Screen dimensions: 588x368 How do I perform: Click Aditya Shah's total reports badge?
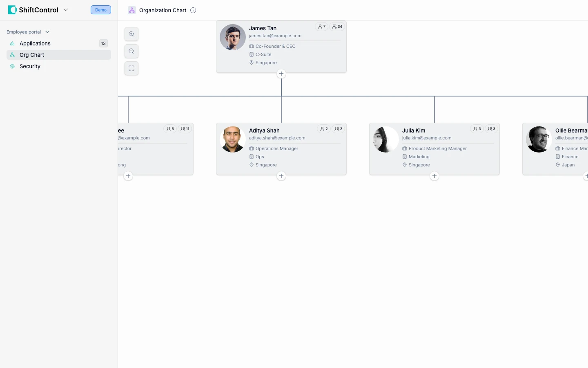pos(339,129)
